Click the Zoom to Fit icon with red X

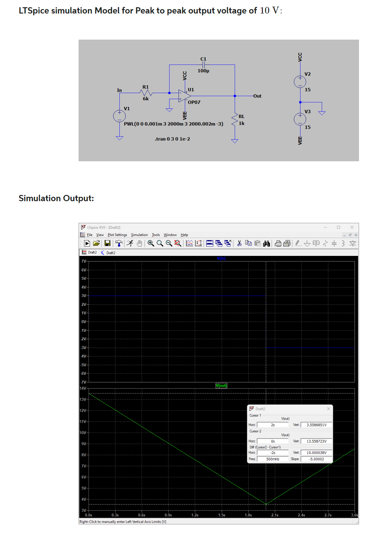(178, 243)
